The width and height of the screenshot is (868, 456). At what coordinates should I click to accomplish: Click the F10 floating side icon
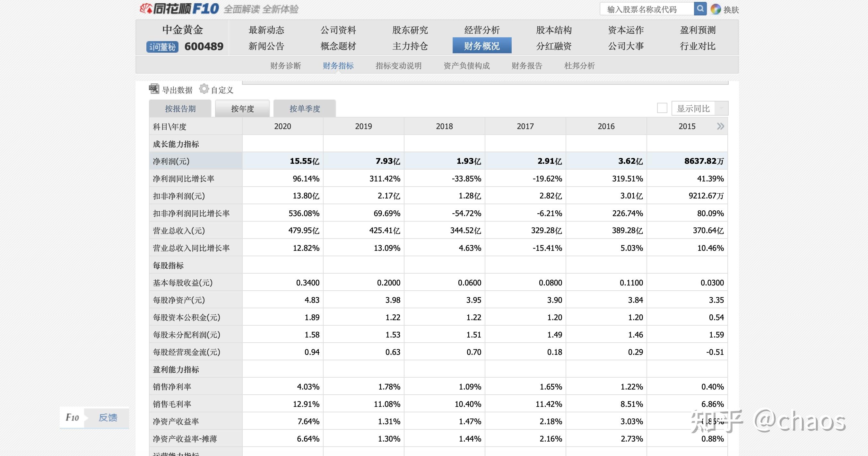72,417
